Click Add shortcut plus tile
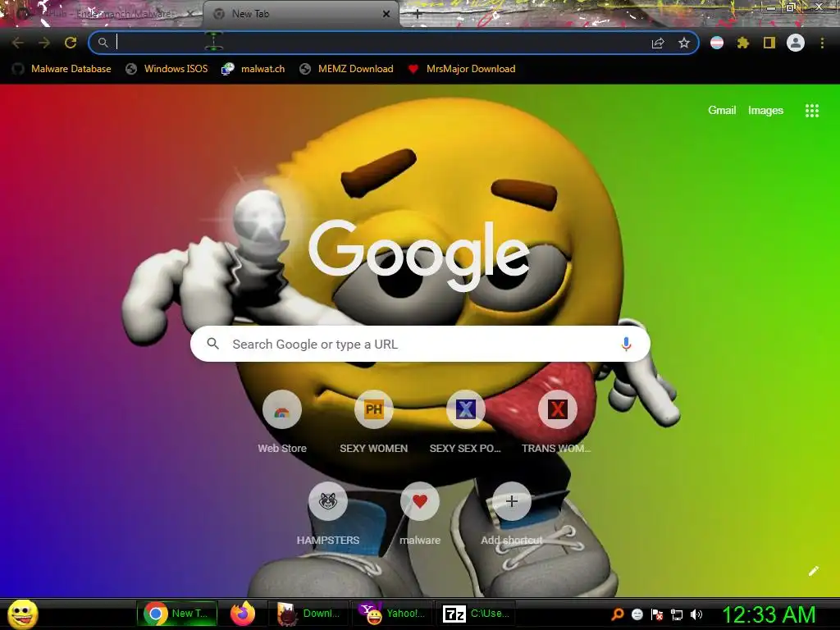Viewport: 840px width, 630px height. tap(511, 514)
